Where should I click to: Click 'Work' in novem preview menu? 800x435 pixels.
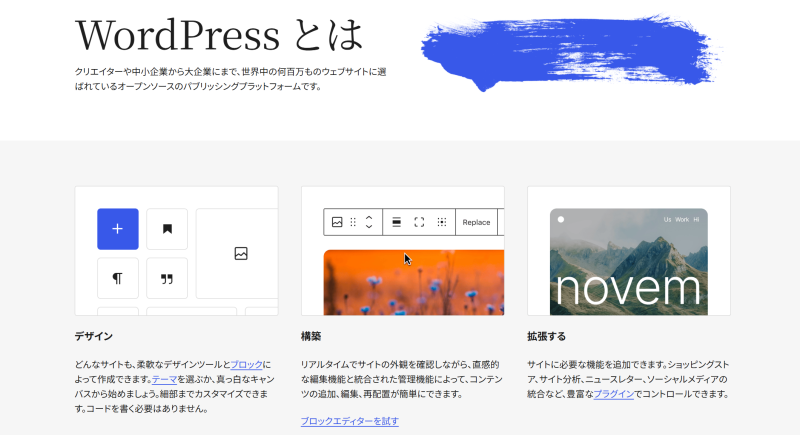click(x=682, y=220)
